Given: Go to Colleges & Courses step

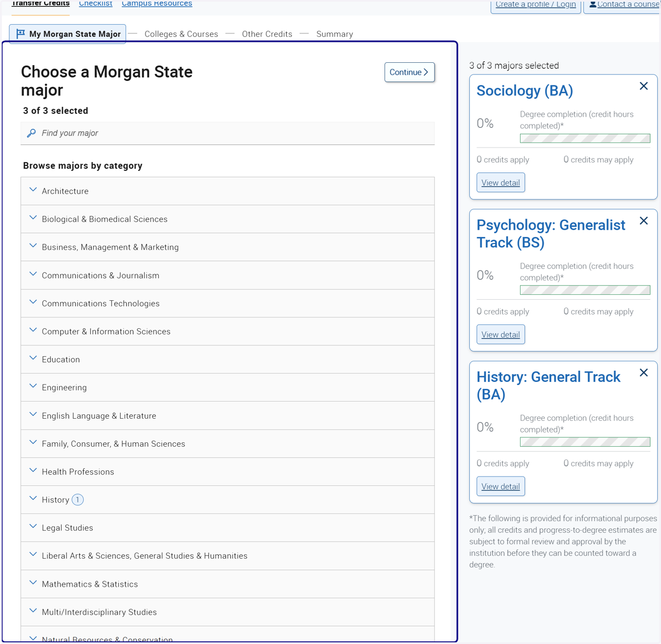Looking at the screenshot, I should point(181,34).
